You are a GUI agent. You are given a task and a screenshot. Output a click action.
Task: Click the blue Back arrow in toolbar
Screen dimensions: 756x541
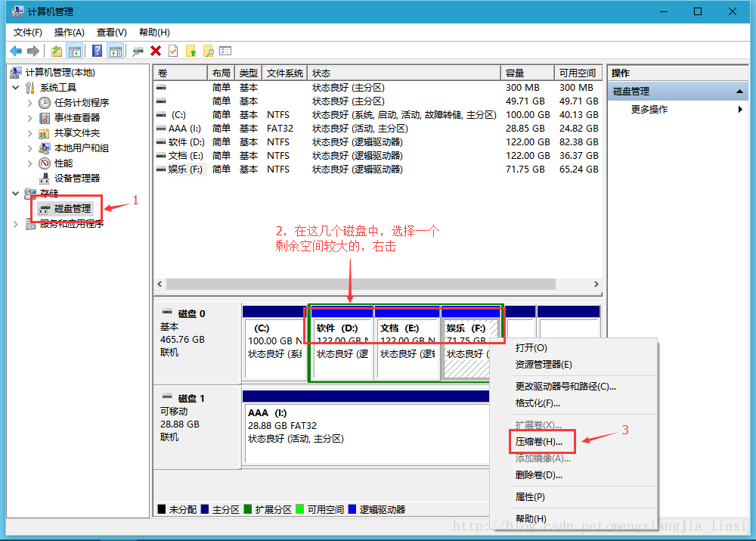click(16, 51)
